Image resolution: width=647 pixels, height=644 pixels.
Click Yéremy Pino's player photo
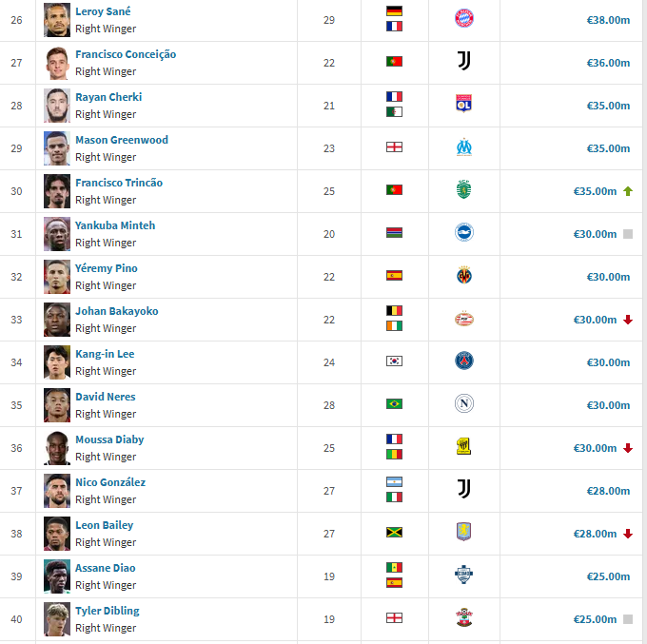point(57,277)
